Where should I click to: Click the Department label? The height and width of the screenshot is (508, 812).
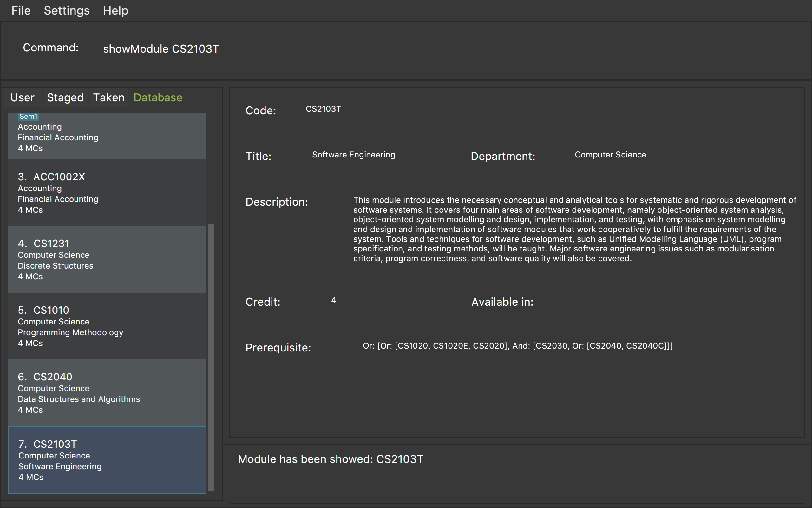click(x=503, y=156)
